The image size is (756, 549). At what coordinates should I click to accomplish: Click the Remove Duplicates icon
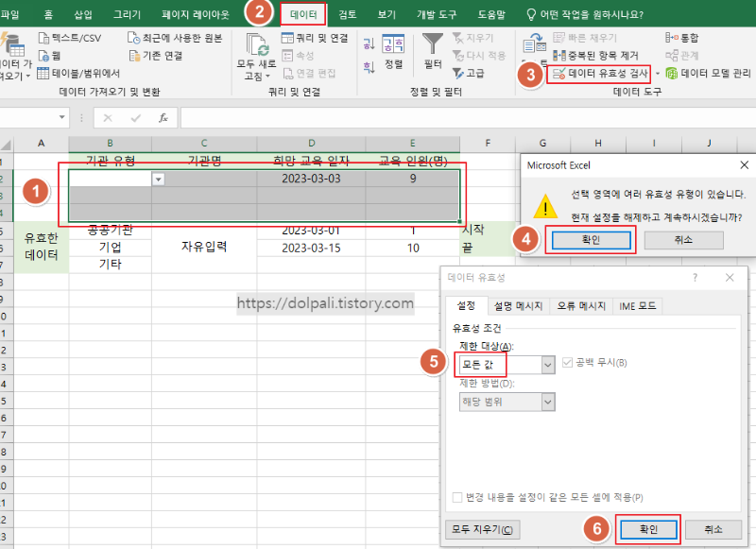(x=558, y=55)
